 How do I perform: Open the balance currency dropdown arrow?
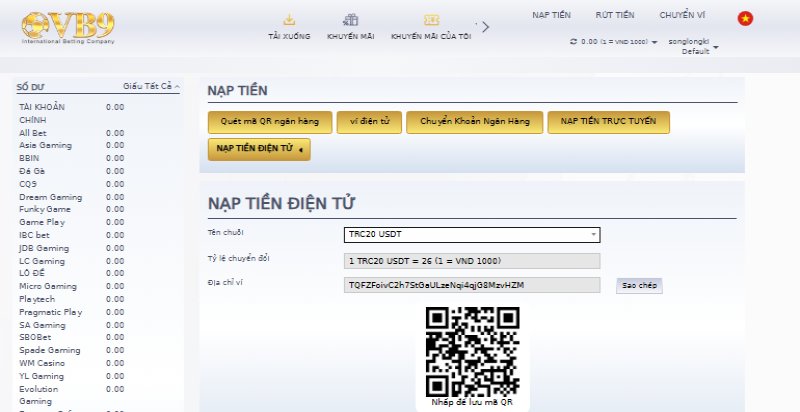tap(655, 42)
